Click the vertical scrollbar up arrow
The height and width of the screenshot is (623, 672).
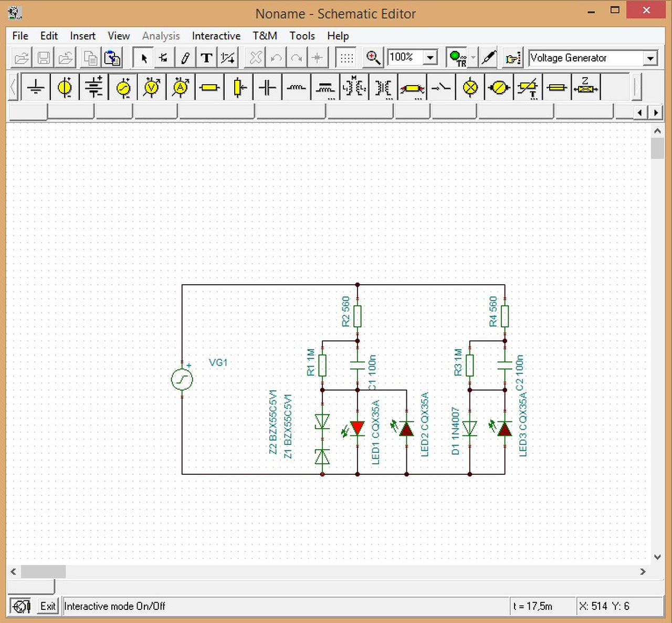click(x=657, y=130)
